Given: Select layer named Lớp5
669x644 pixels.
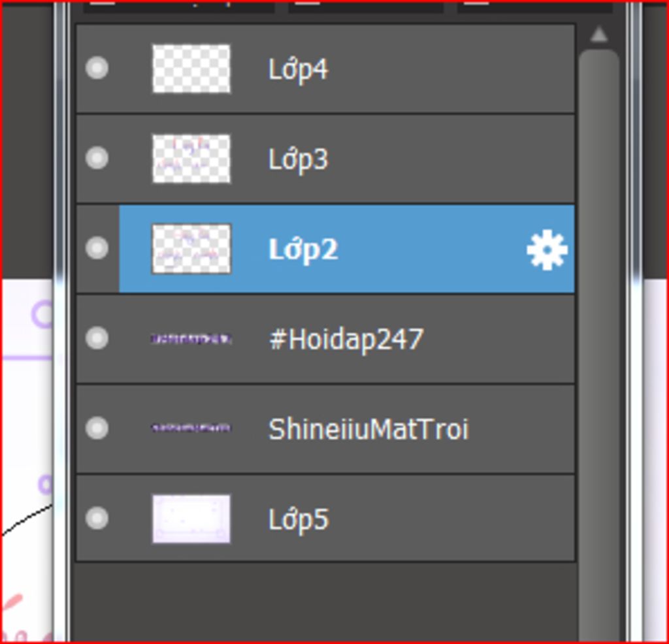Looking at the screenshot, I should [x=298, y=519].
